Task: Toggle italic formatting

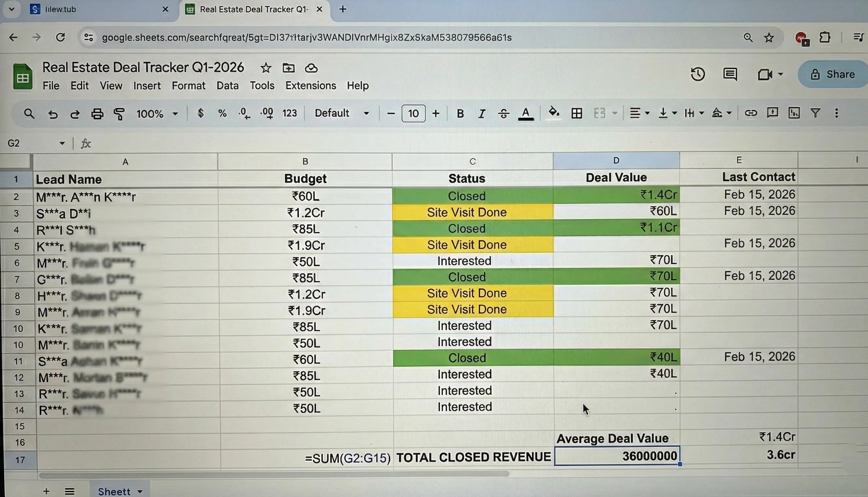Action: pos(482,114)
